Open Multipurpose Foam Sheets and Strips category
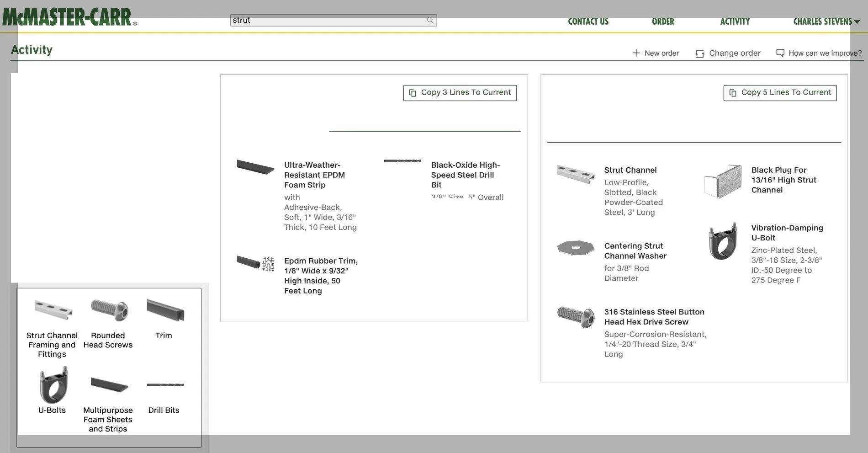Screen dimensions: 868x453 [x=108, y=404]
